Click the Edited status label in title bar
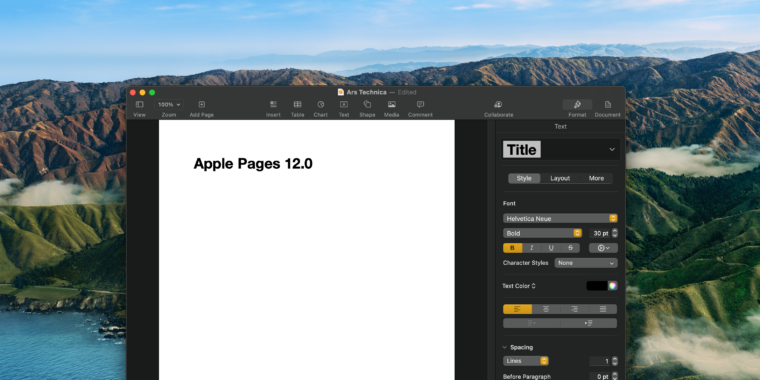This screenshot has width=760, height=380. coord(407,92)
